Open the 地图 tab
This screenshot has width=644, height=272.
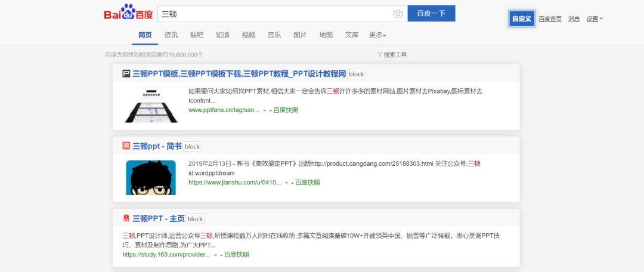tap(326, 35)
